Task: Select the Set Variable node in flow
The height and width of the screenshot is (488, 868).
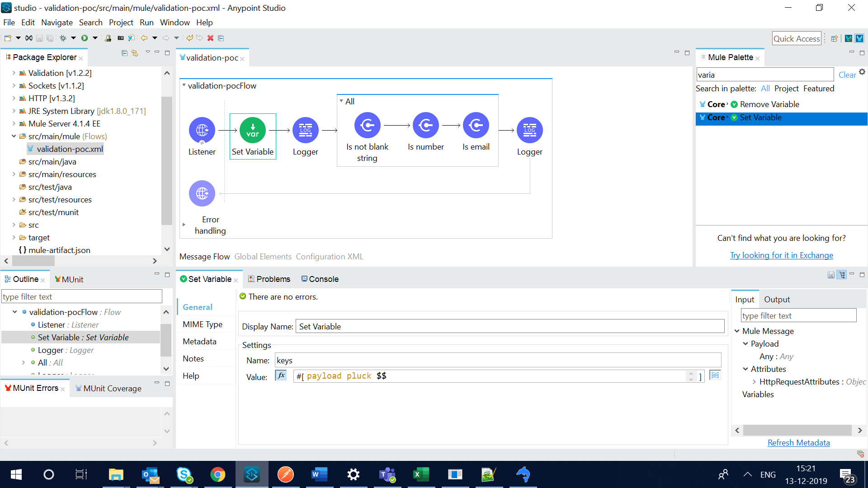Action: click(253, 131)
